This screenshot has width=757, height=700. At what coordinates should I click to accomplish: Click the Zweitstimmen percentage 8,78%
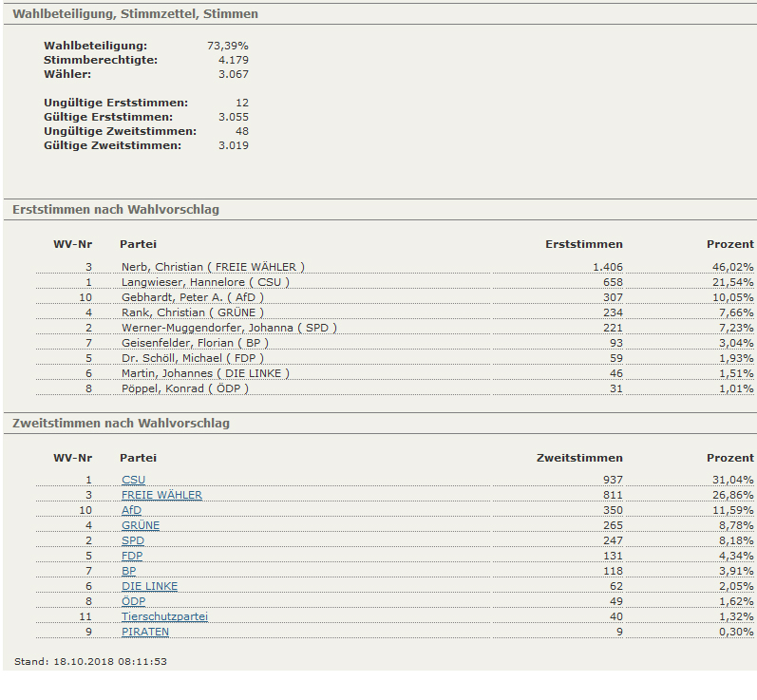(x=736, y=525)
